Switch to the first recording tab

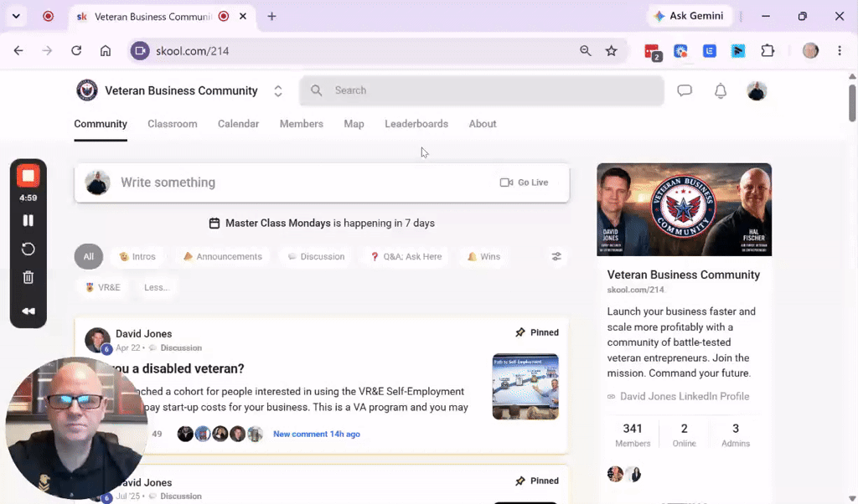(x=48, y=17)
